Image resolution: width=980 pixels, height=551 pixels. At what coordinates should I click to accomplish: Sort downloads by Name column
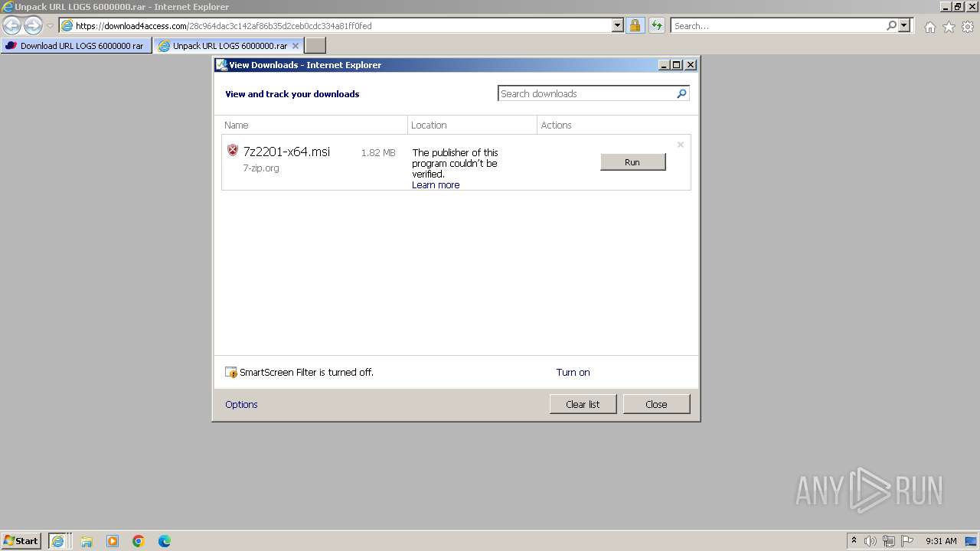coord(314,125)
